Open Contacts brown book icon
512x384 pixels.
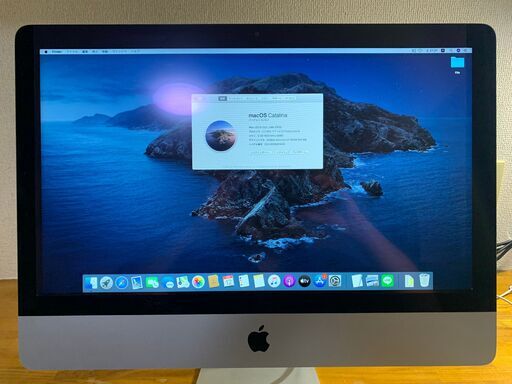tap(213, 282)
